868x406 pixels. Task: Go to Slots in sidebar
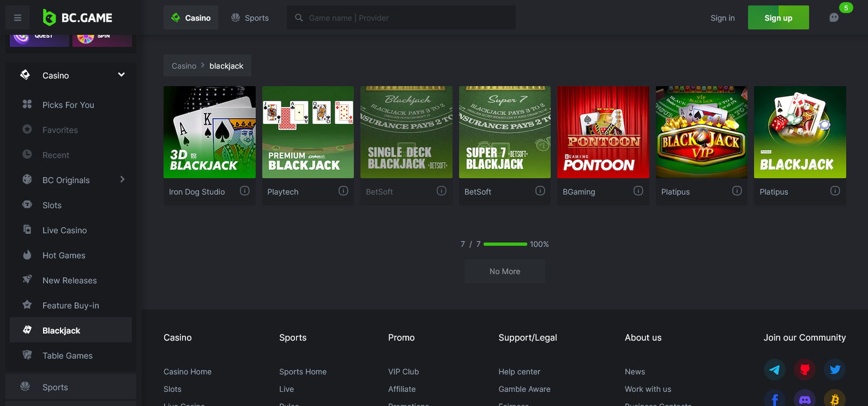coord(71,205)
